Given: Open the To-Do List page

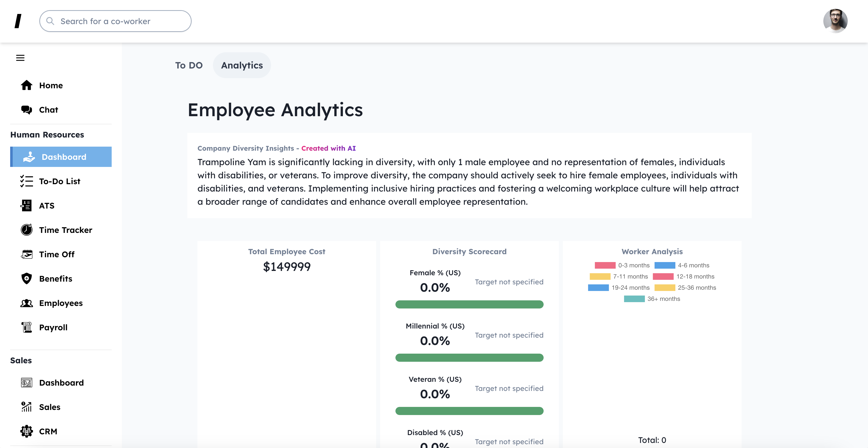Looking at the screenshot, I should (60, 181).
